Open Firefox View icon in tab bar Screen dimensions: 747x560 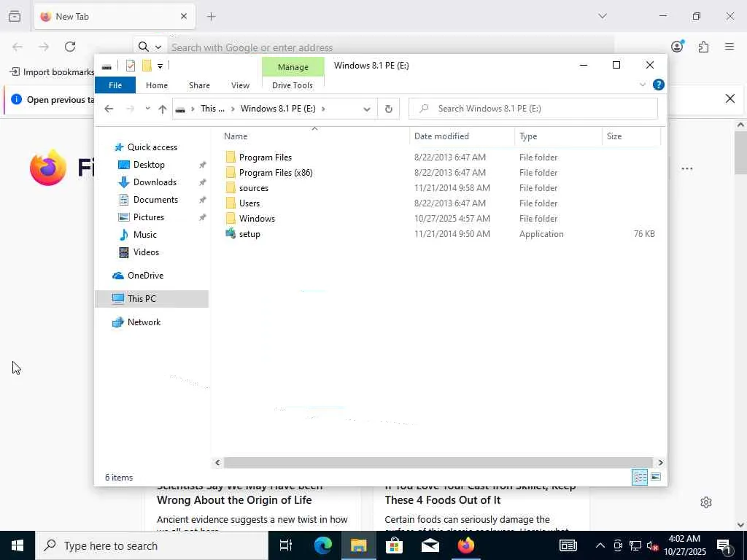(15, 16)
